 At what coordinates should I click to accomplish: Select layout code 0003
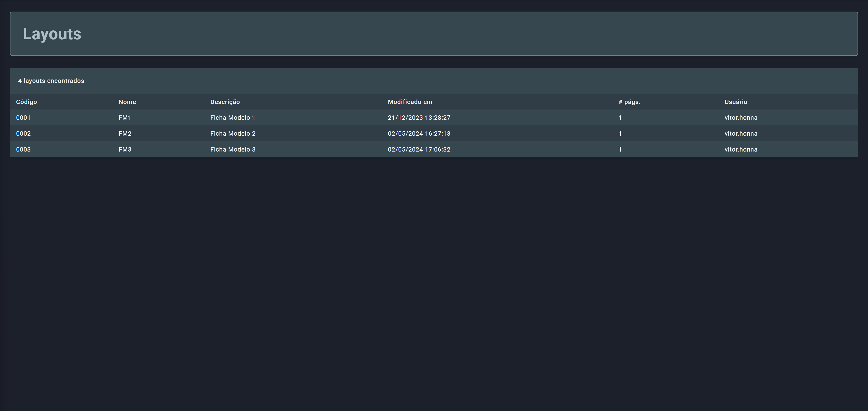[x=23, y=149]
